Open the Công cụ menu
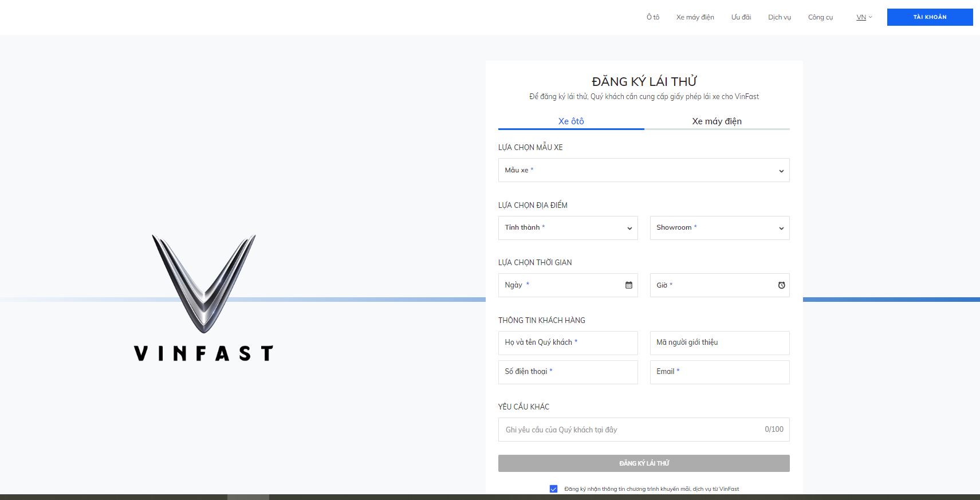Viewport: 980px width, 500px height. 820,17
